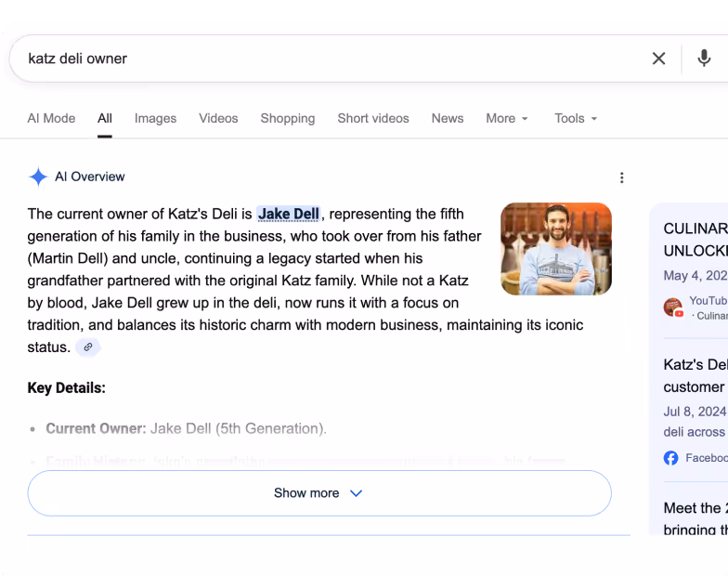Open the Meet the sidebar result title
The height and width of the screenshot is (576, 728).
[x=695, y=518]
